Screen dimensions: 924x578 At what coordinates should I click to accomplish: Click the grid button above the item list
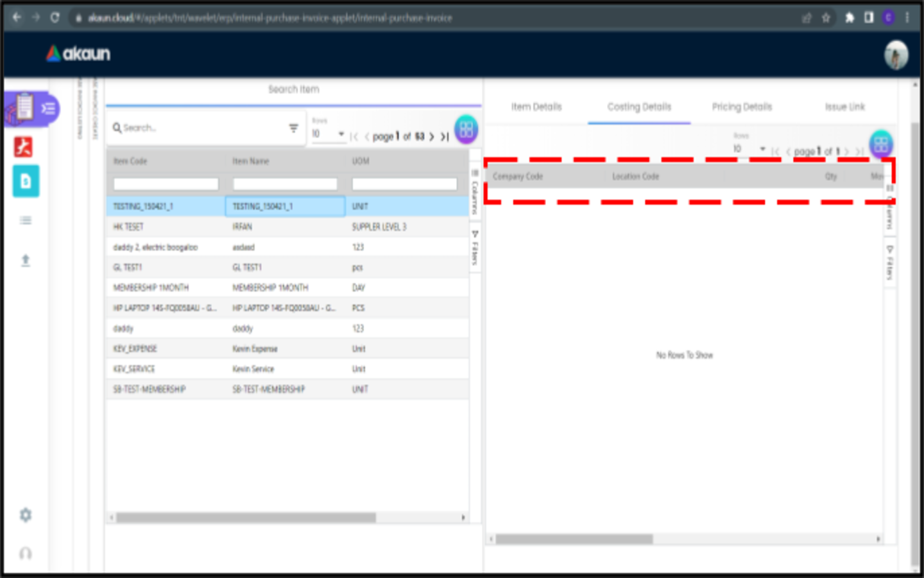466,129
